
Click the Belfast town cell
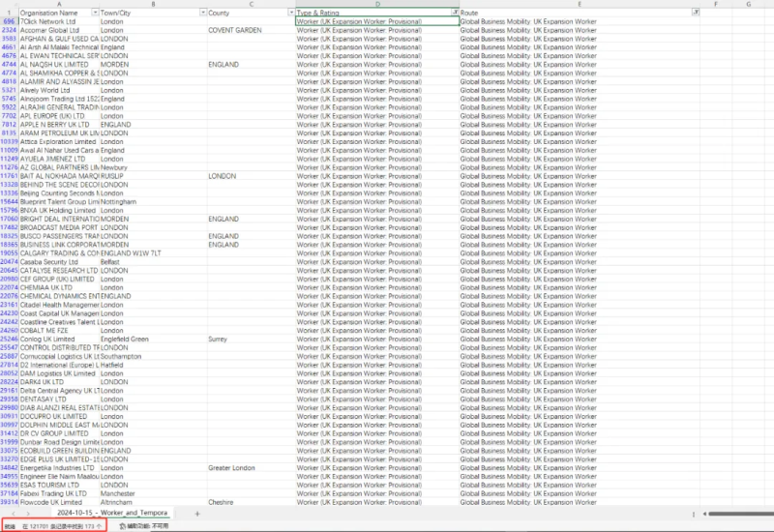(153, 262)
